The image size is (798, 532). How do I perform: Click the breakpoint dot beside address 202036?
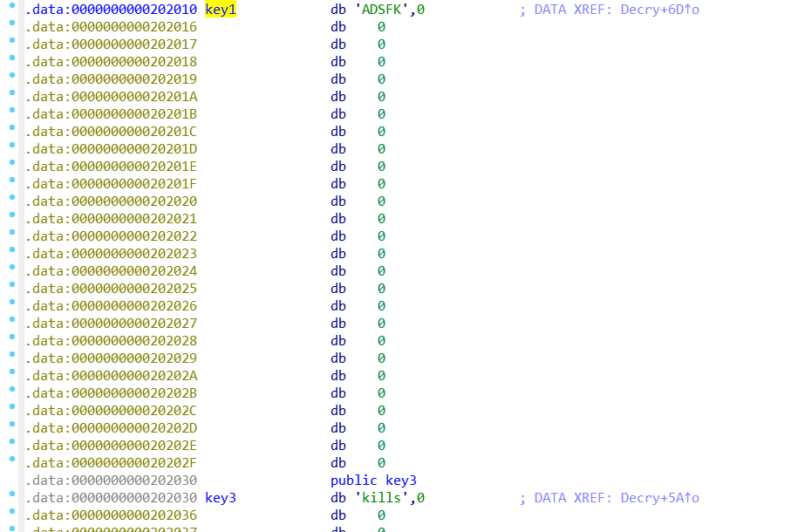click(x=12, y=510)
